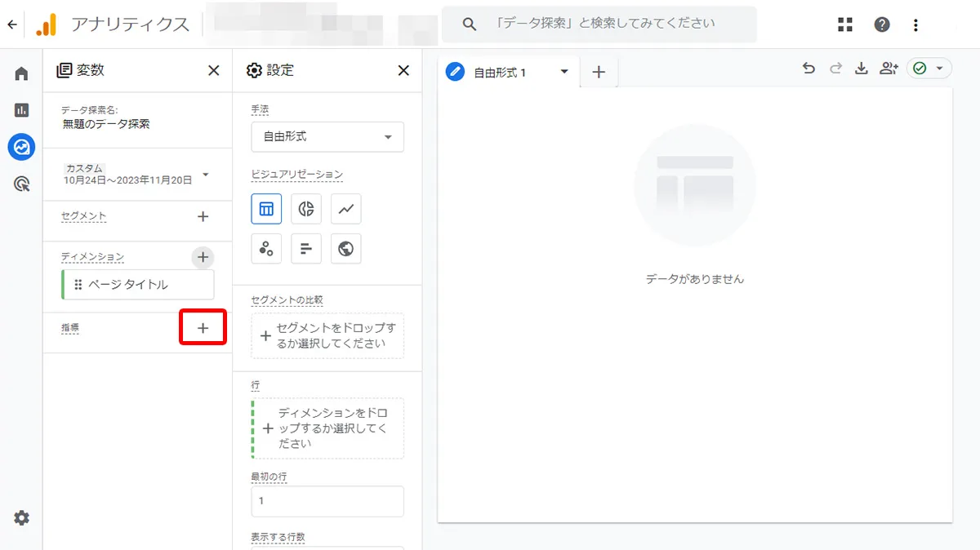Screen dimensions: 980x550
Task: Click the redo icon above the canvas
Action: [x=835, y=69]
